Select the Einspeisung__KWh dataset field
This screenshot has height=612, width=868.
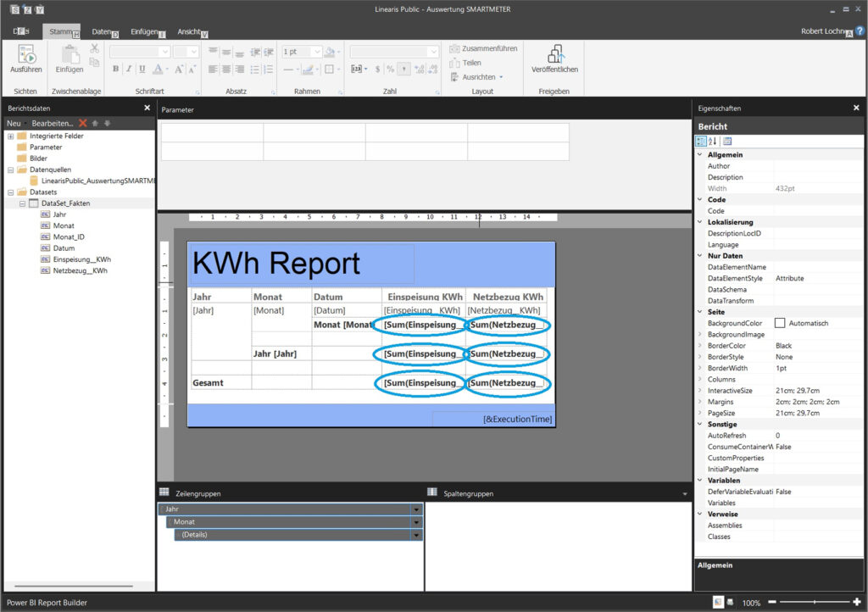pos(81,259)
